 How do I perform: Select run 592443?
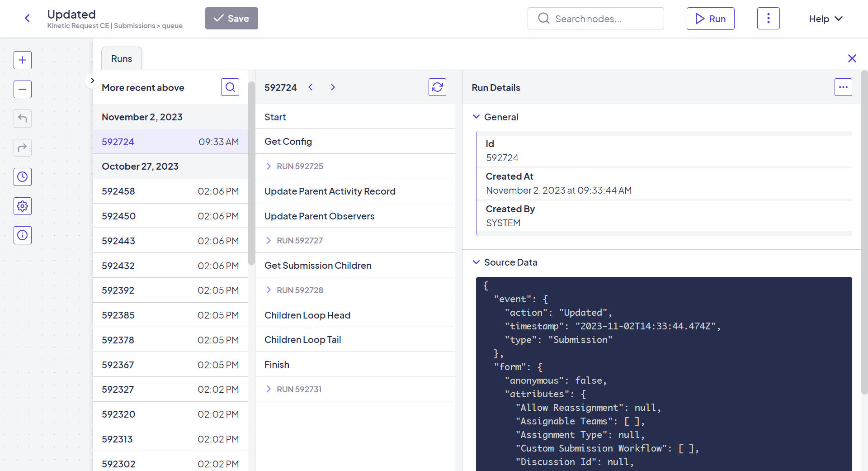(170, 241)
